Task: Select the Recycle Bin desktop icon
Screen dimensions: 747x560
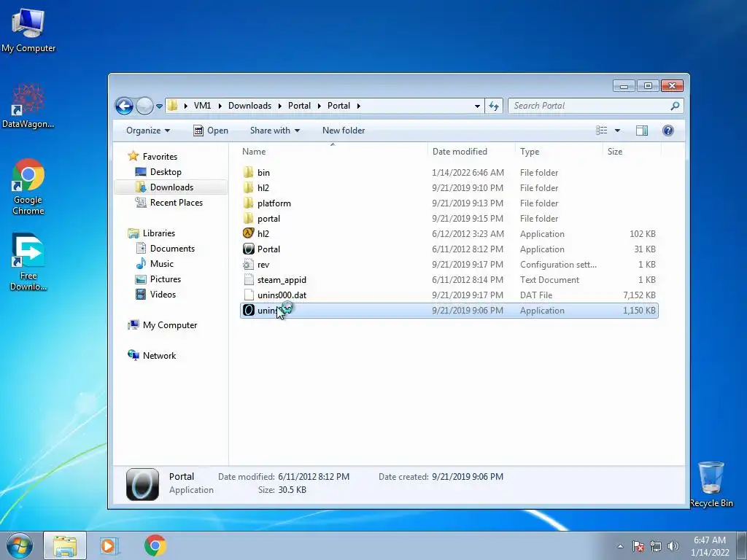Action: pos(711,484)
